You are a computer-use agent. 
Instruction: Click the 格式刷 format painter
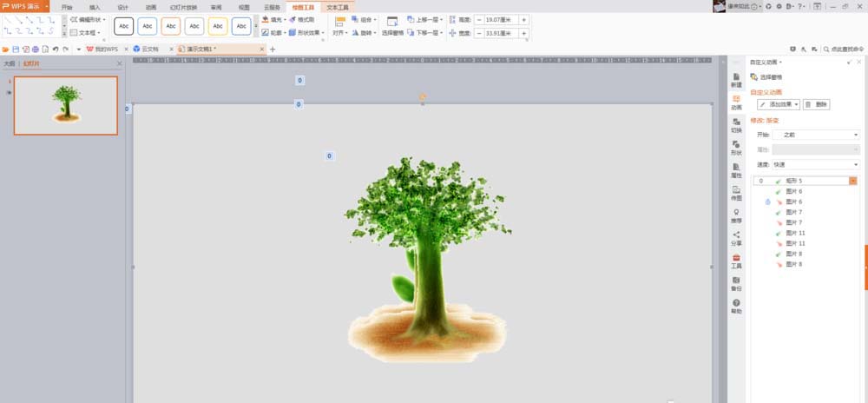(x=302, y=19)
